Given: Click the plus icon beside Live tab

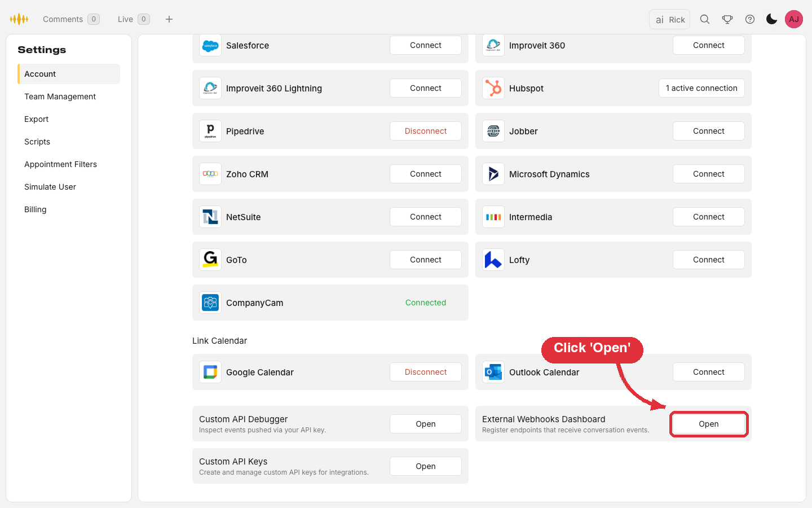Looking at the screenshot, I should 169,19.
